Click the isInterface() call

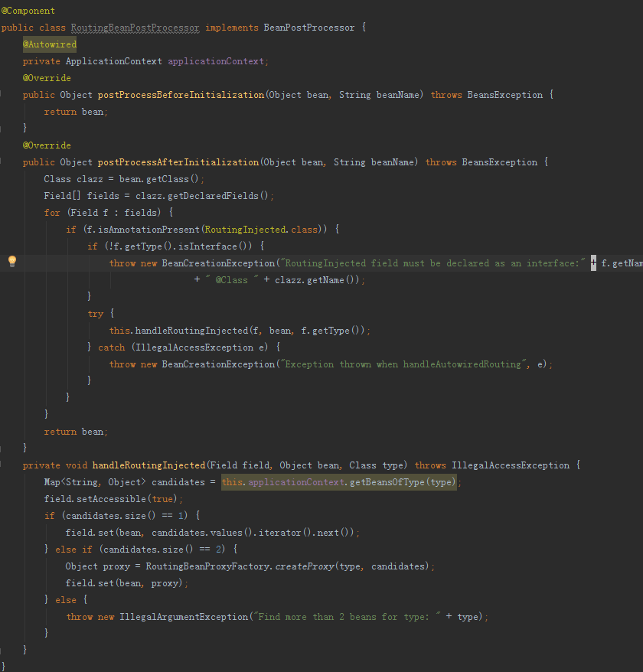pyautogui.click(x=215, y=246)
